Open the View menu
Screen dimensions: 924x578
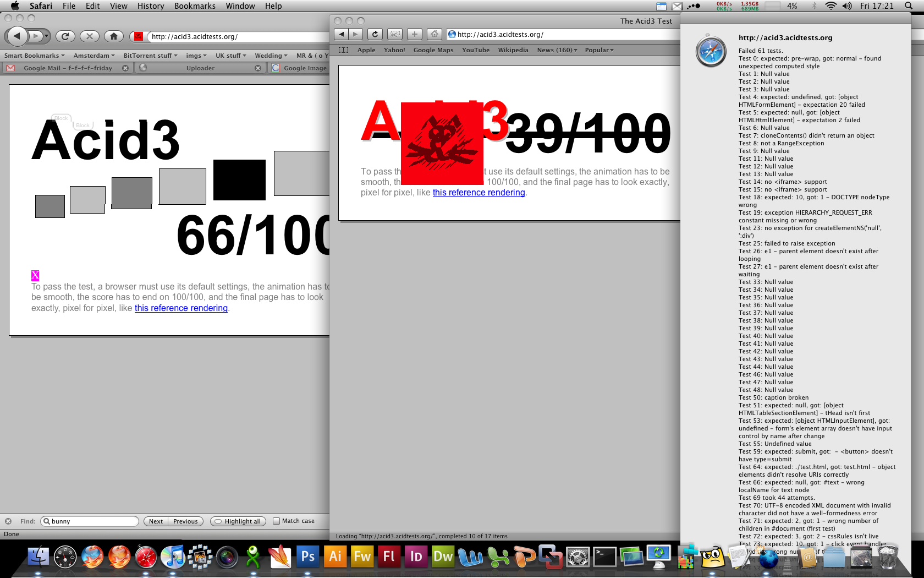[118, 6]
